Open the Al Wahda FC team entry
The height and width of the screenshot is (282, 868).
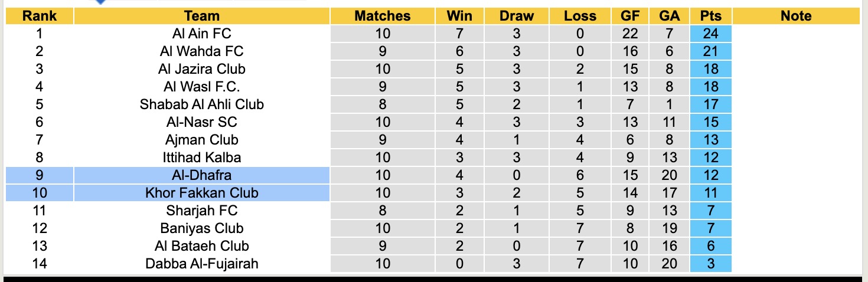201,51
